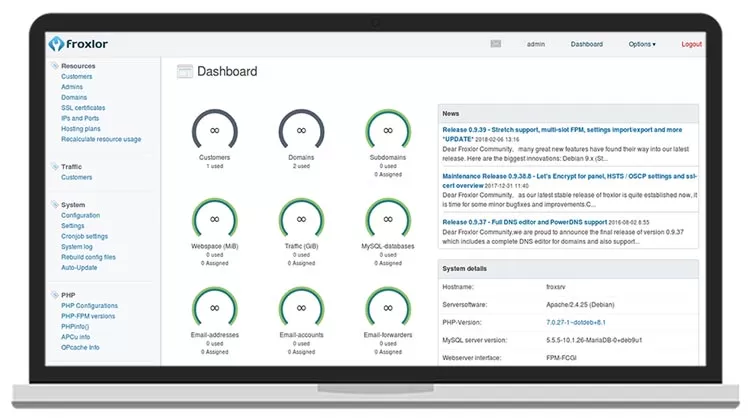Click the System section tag icon
Image resolution: width=750 pixels, height=420 pixels.
(55, 204)
